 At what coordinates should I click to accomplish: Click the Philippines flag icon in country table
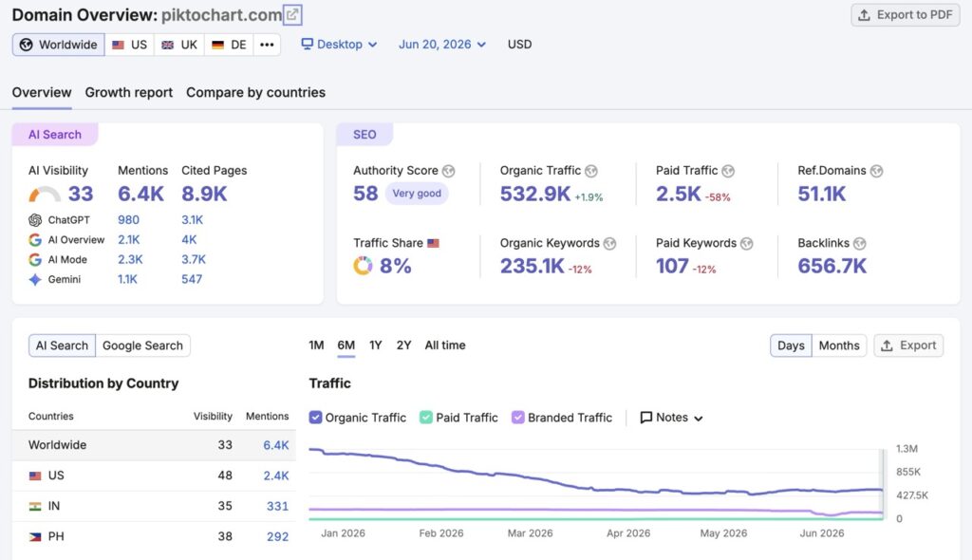tap(35, 537)
